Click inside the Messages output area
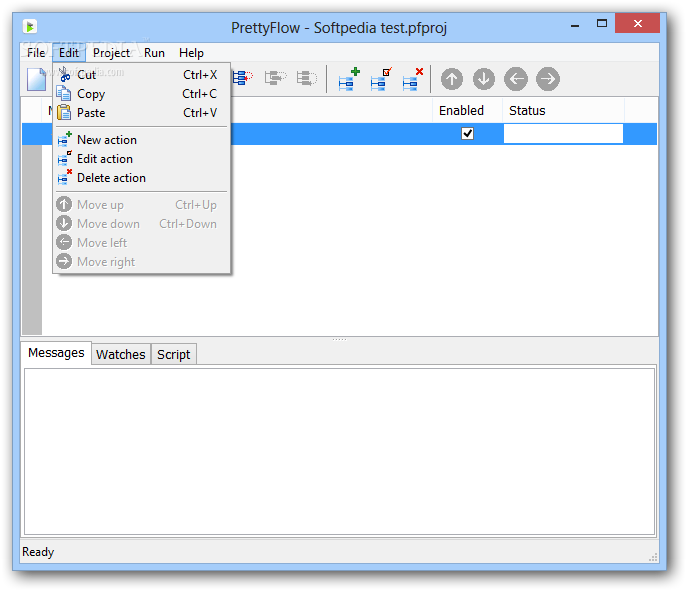The image size is (687, 591). click(x=340, y=452)
